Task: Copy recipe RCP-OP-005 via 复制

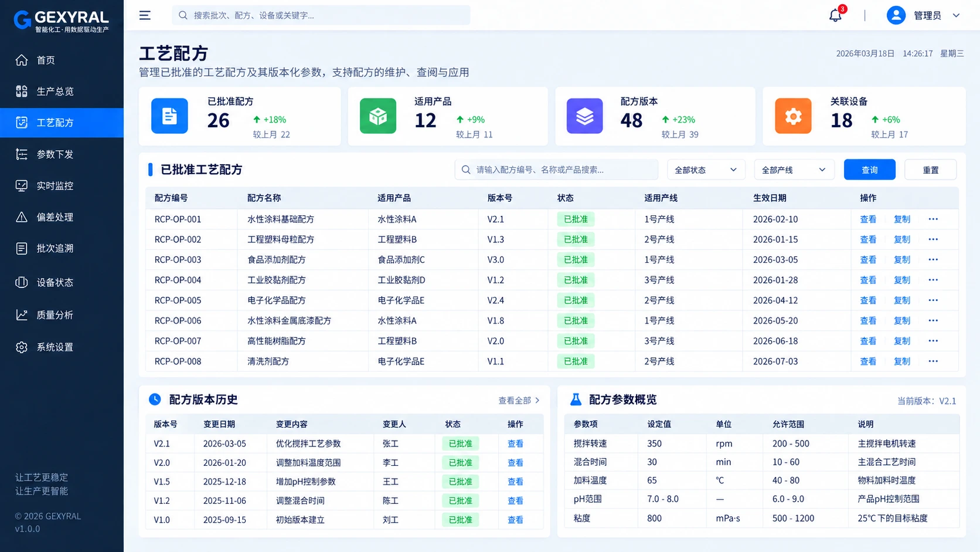Action: click(901, 300)
